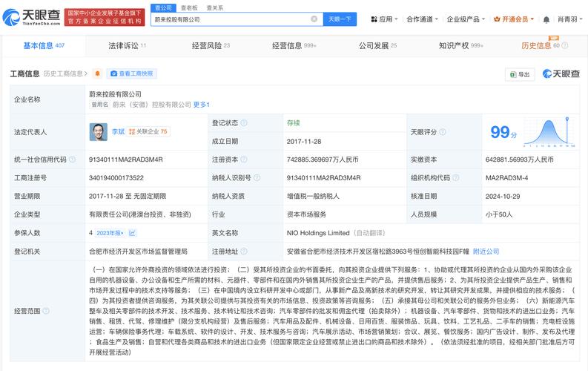Switch to the 法律诉讼 tab
Viewport: 588px width, 371px height.
pos(127,45)
